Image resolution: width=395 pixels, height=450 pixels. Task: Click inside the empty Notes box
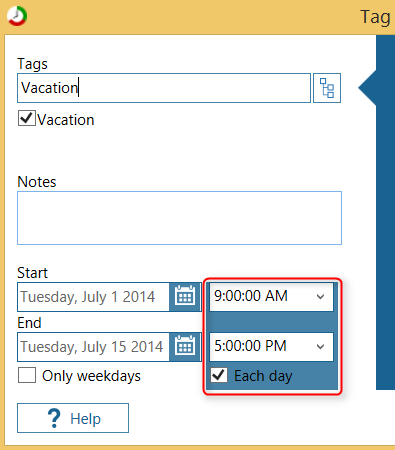tap(179, 218)
